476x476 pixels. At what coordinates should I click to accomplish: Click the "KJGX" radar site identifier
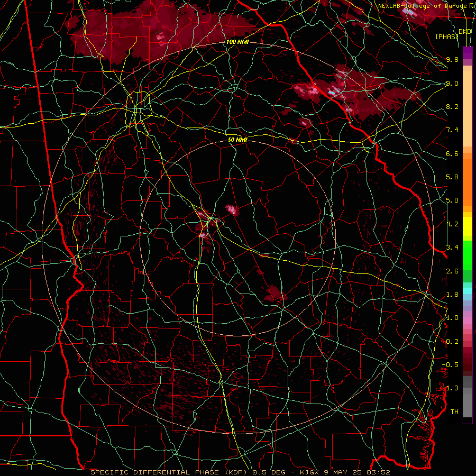[310, 472]
